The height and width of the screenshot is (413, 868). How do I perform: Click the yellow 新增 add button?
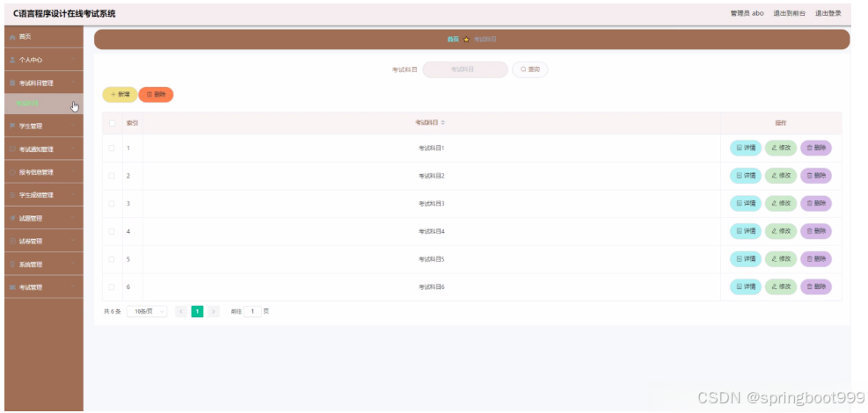pyautogui.click(x=120, y=95)
